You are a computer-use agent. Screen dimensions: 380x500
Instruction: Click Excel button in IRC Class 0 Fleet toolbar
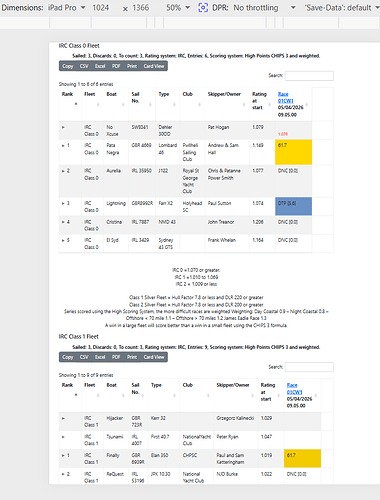pyautogui.click(x=100, y=66)
